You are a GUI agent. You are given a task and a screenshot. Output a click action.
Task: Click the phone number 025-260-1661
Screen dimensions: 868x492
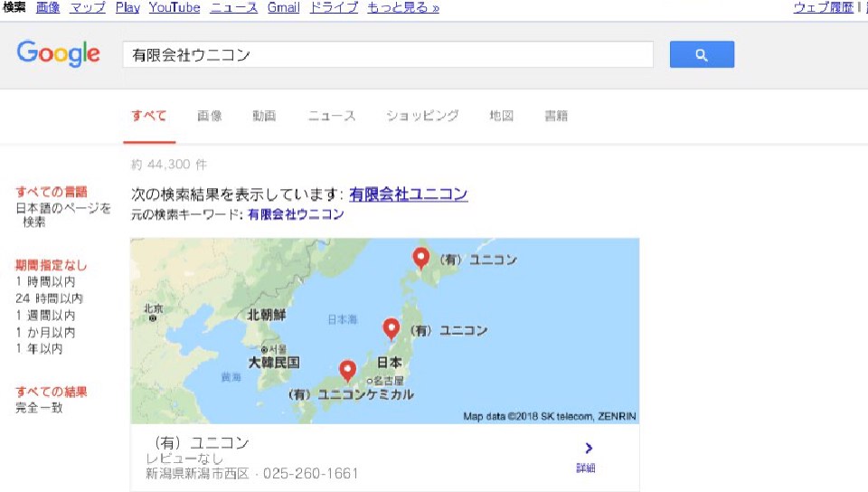pyautogui.click(x=310, y=474)
